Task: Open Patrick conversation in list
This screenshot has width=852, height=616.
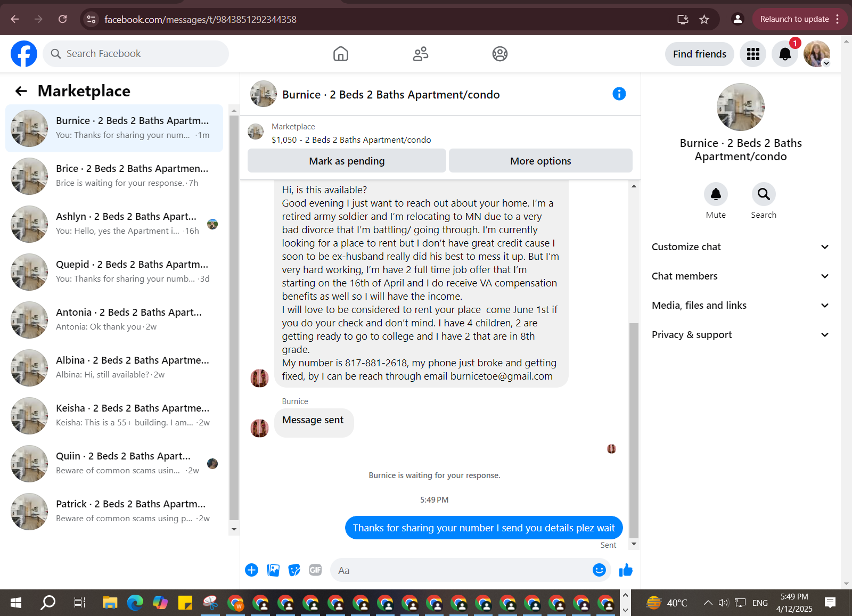Action: click(x=114, y=512)
